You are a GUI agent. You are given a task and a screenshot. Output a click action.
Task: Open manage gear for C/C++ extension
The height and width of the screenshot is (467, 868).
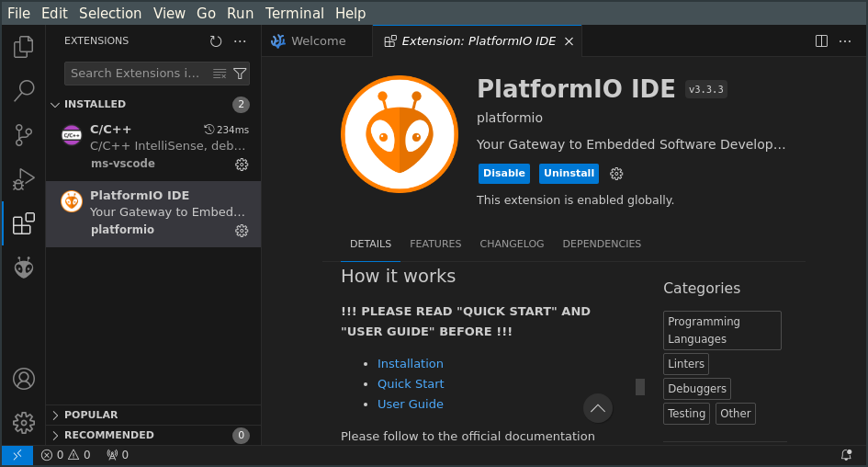coord(242,165)
